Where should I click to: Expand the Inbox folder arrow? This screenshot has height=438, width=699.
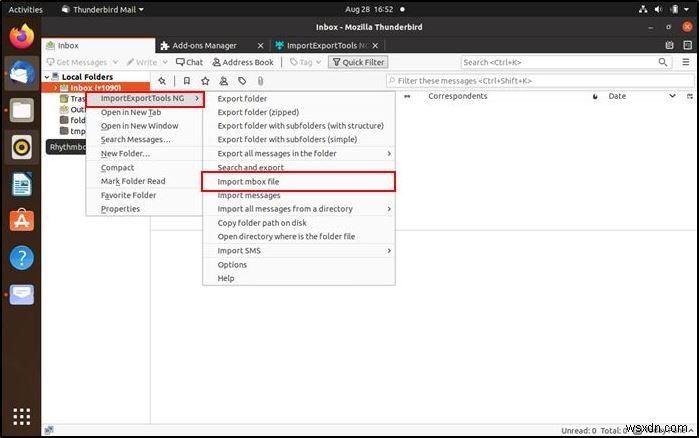55,88
